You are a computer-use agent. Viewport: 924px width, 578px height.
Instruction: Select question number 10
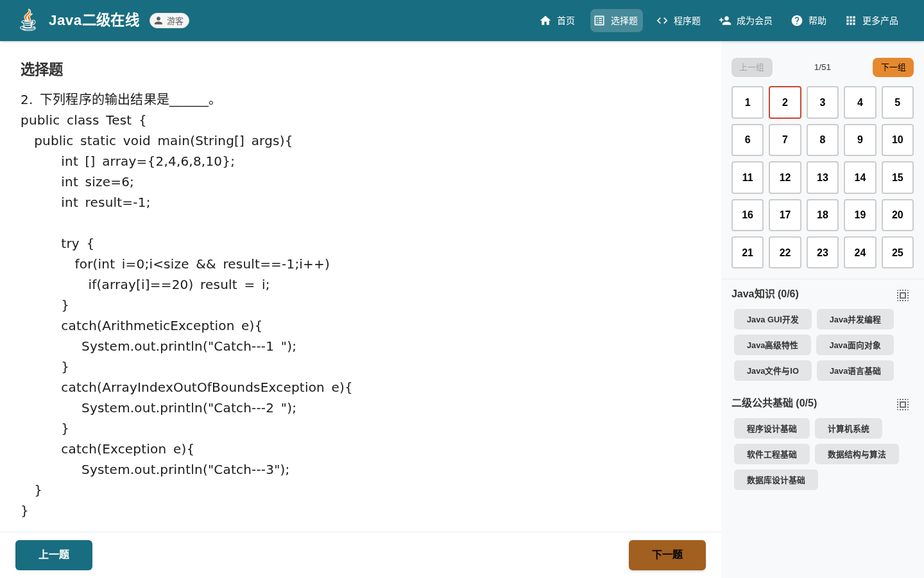898,140
